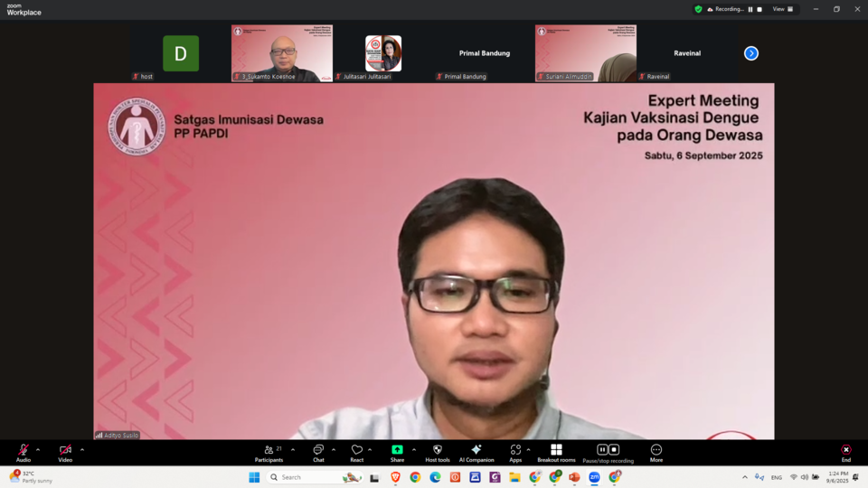Viewport: 868px width, 488px height.
Task: Open the Apps panel
Action: pyautogui.click(x=514, y=450)
